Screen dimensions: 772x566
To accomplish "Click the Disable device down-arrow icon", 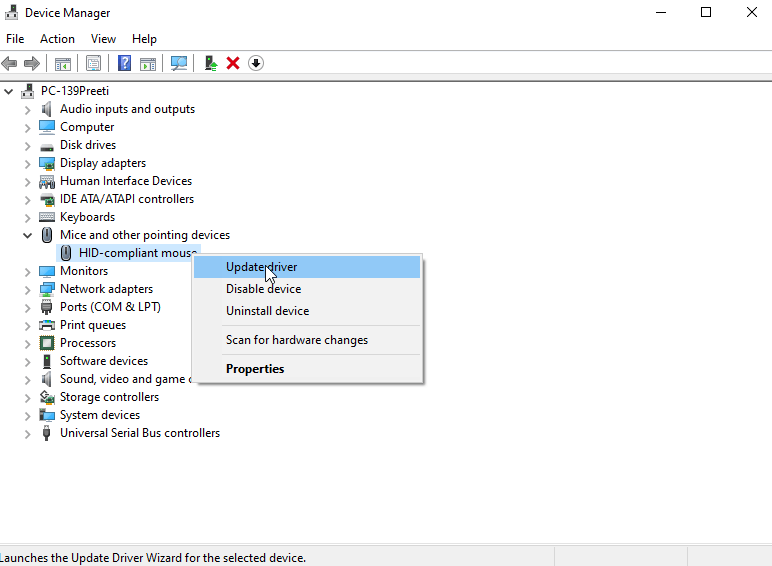I will [x=256, y=63].
